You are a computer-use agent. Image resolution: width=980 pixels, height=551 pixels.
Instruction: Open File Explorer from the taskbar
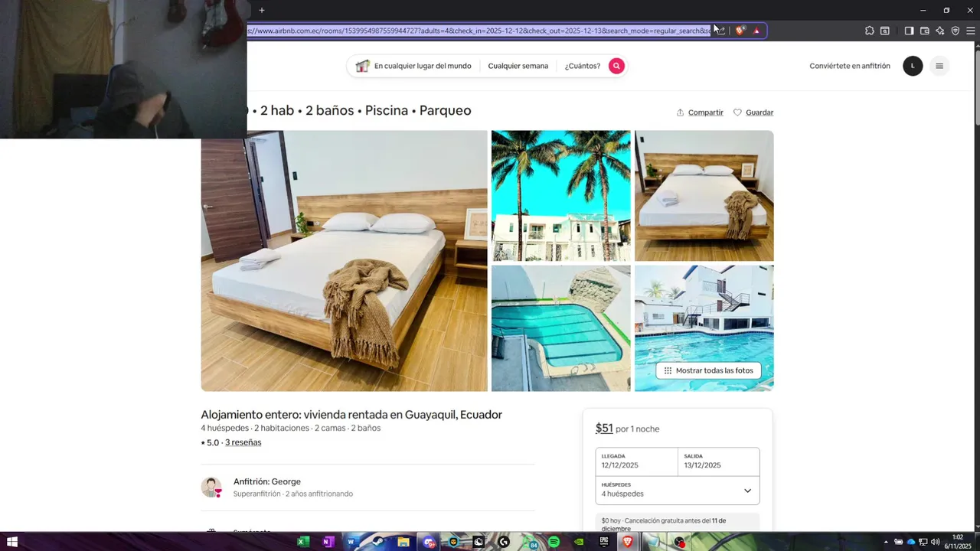pos(403,542)
